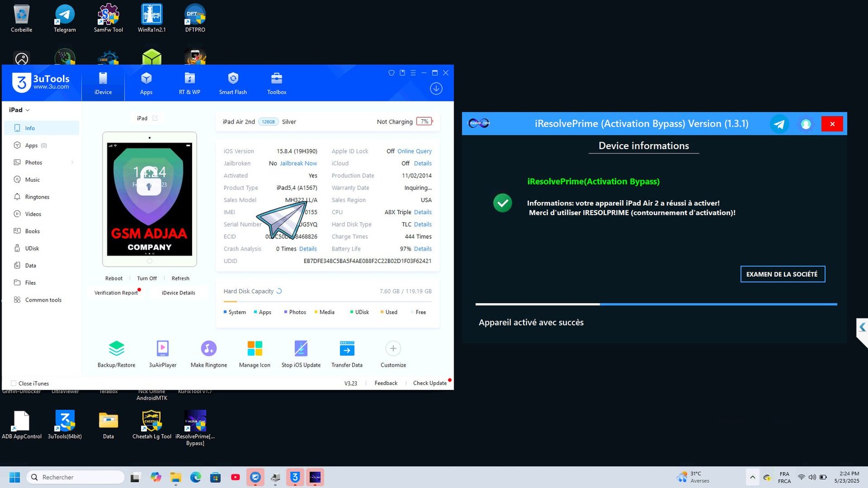
Task: Open iCloud Details link
Action: click(423, 163)
